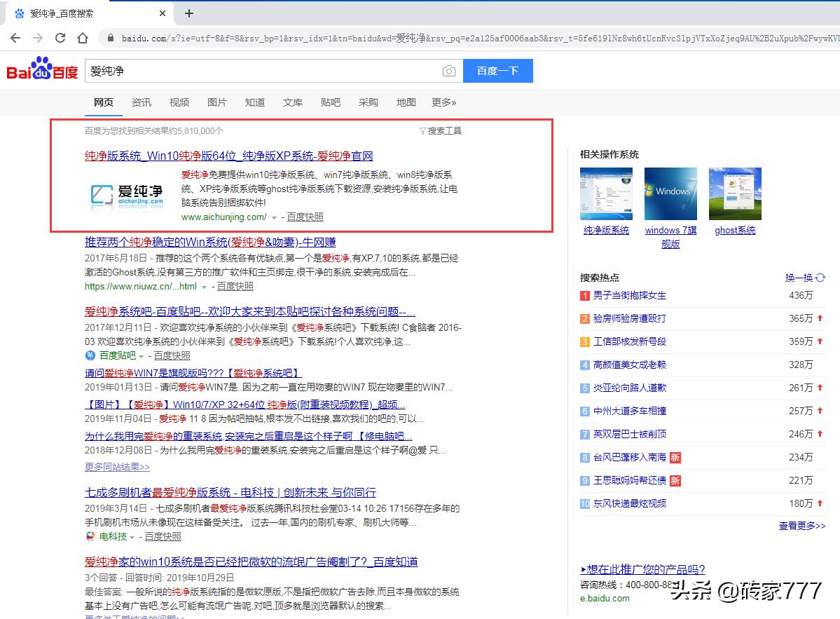Click the 百度一下 search button
The height and width of the screenshot is (619, 840).
pos(497,71)
